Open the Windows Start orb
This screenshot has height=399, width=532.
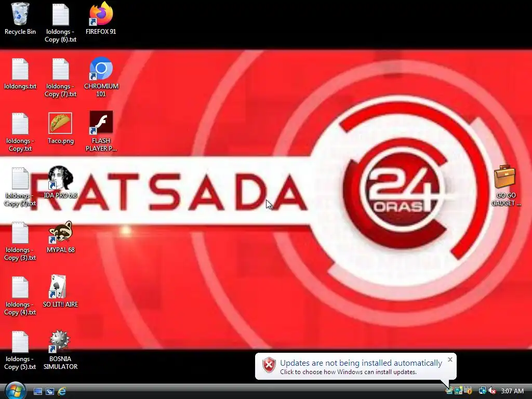(x=15, y=391)
